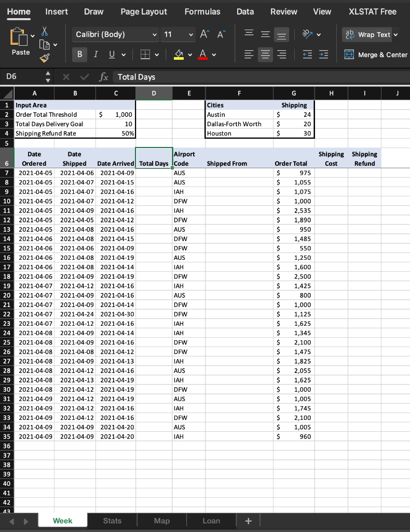Click the Select All corner triangle
410x532 pixels.
pos(7,94)
